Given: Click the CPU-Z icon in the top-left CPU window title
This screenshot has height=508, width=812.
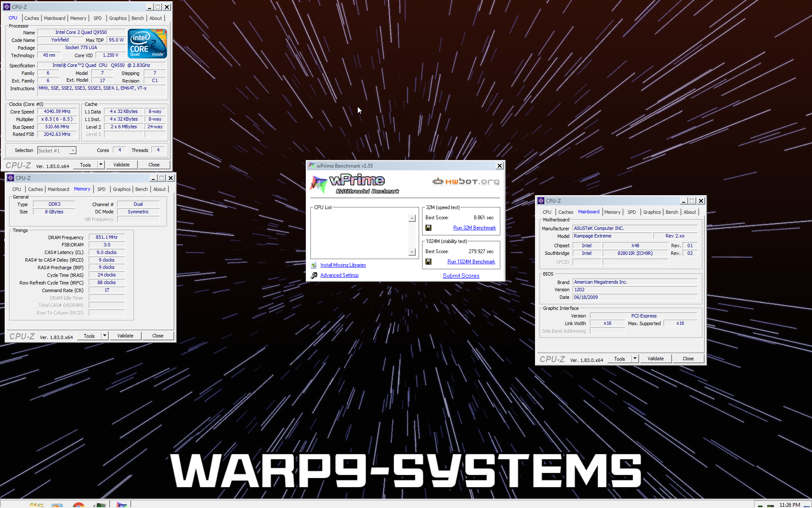Looking at the screenshot, I should pyautogui.click(x=7, y=7).
